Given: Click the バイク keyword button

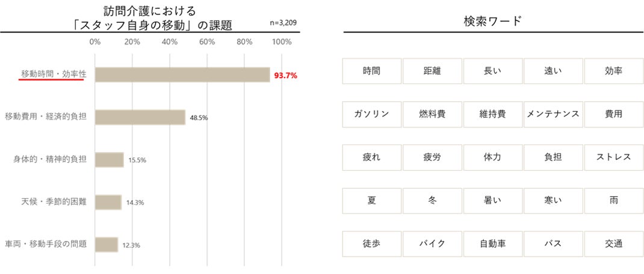Looking at the screenshot, I should pyautogui.click(x=432, y=244).
